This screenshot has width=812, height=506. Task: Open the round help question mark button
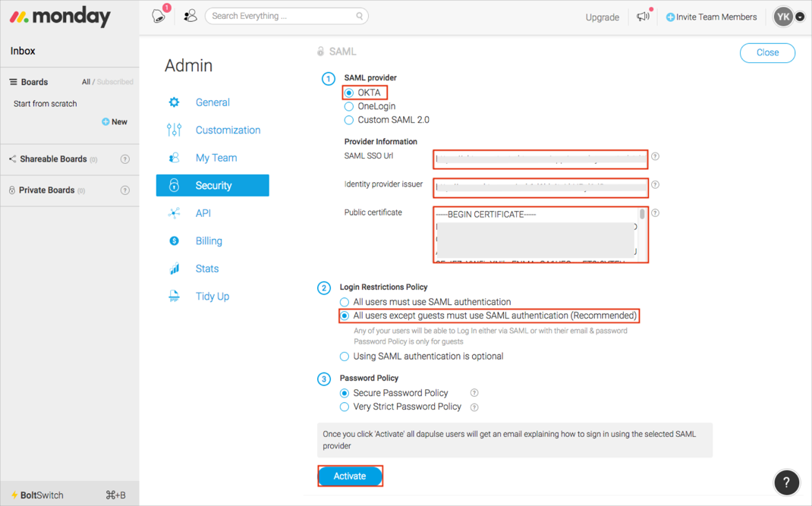(x=786, y=482)
